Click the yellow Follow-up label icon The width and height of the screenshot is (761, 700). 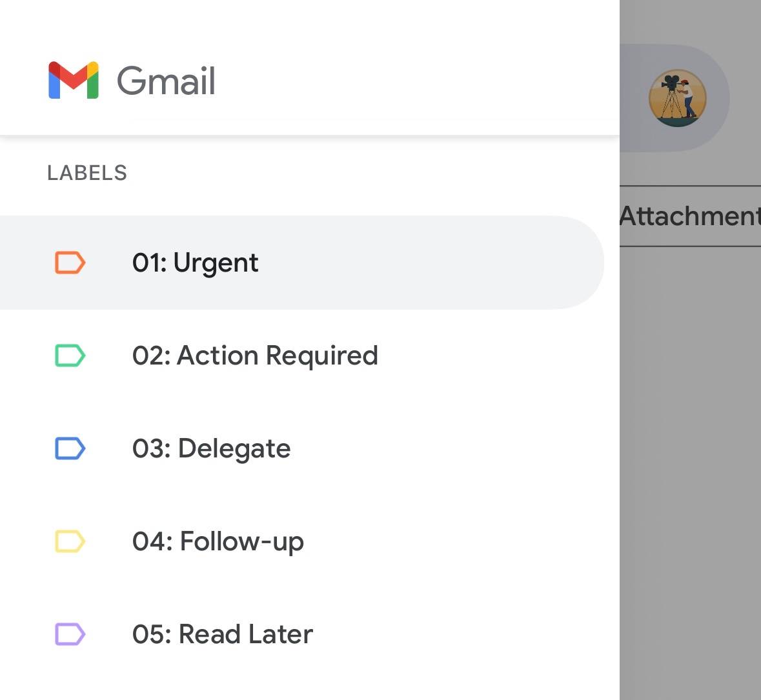point(70,541)
